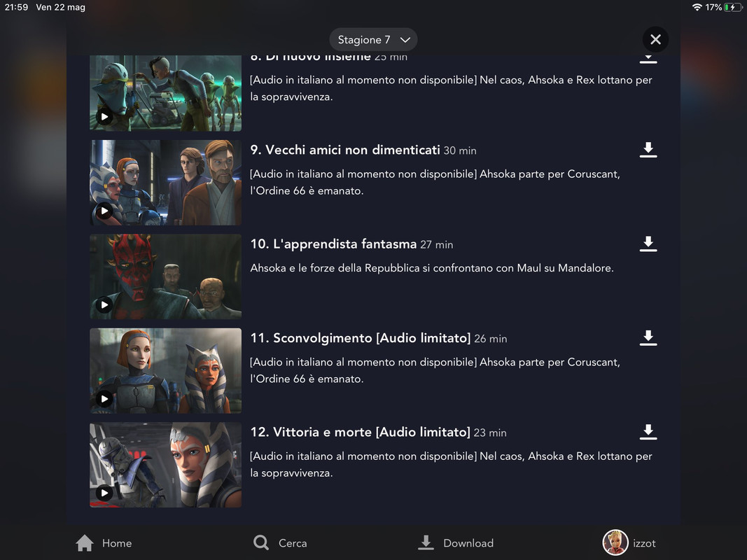Tap the Wi-Fi status icon
The height and width of the screenshot is (560, 747).
(x=697, y=7)
